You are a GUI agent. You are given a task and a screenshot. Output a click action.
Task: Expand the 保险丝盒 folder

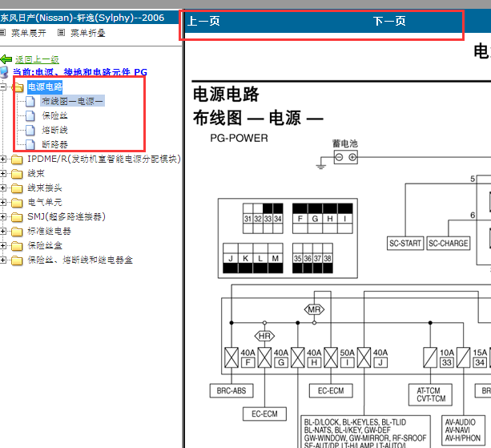pyautogui.click(x=3, y=245)
